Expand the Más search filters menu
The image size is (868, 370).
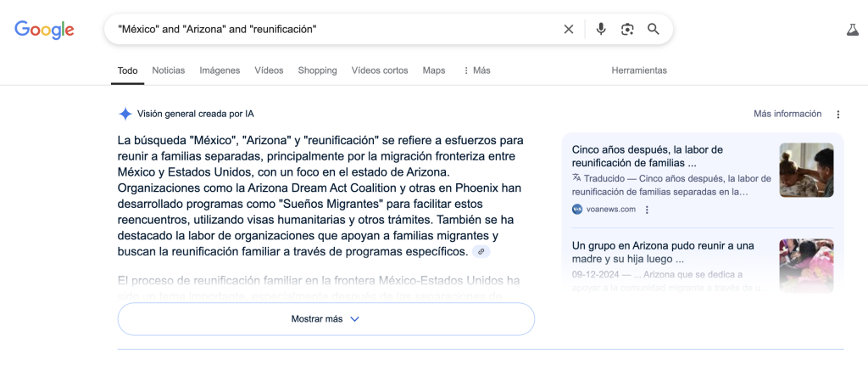[x=476, y=70]
